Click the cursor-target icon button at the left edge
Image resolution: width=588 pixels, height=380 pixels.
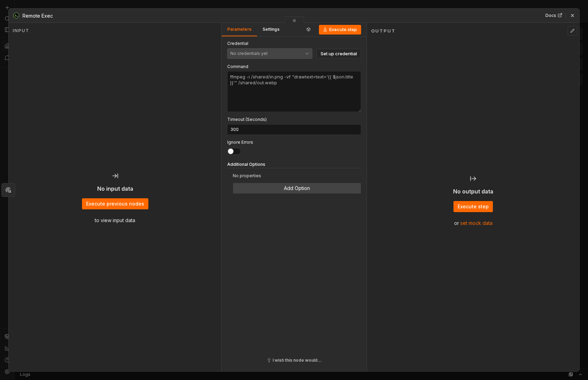pos(8,190)
